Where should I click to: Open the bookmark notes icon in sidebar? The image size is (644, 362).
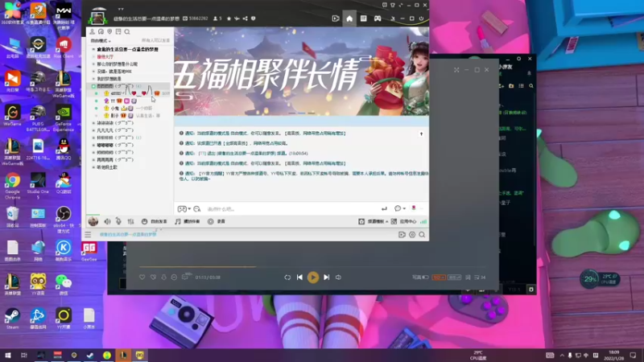click(118, 31)
